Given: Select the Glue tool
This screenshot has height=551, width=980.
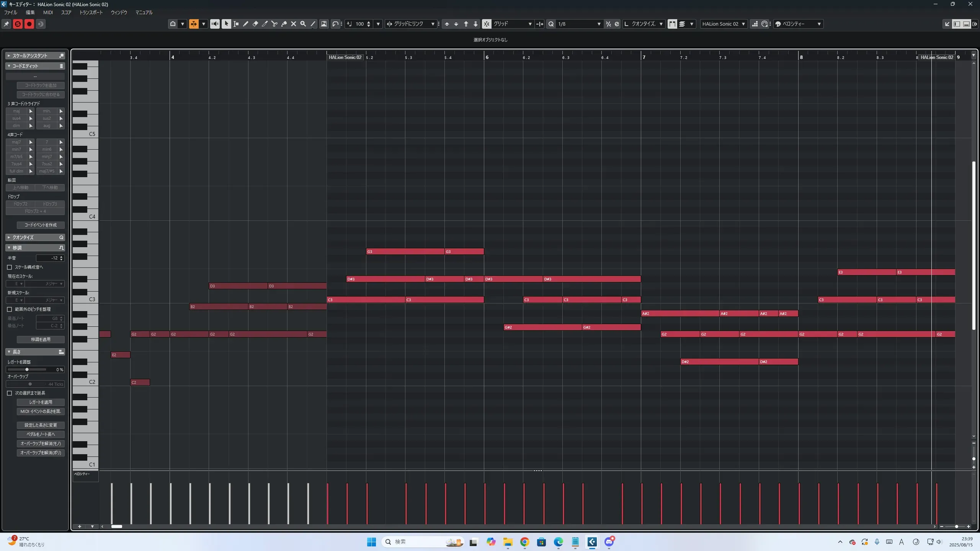Looking at the screenshot, I should coord(284,24).
